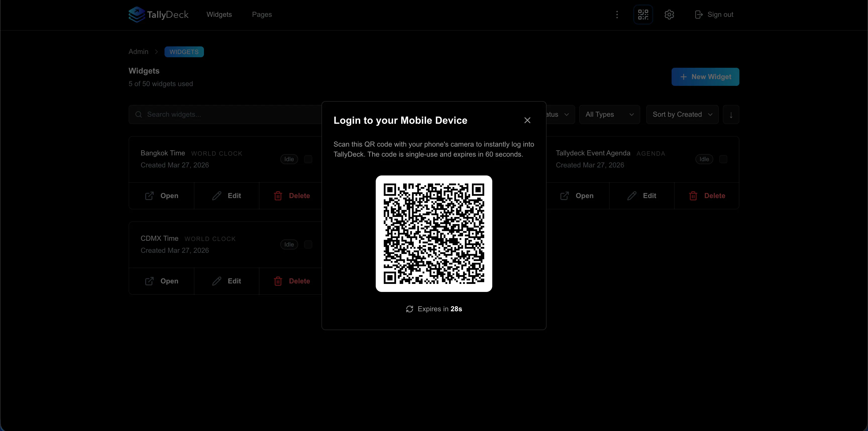Open the Sort by Created dropdown
Image resolution: width=868 pixels, height=431 pixels.
point(682,114)
